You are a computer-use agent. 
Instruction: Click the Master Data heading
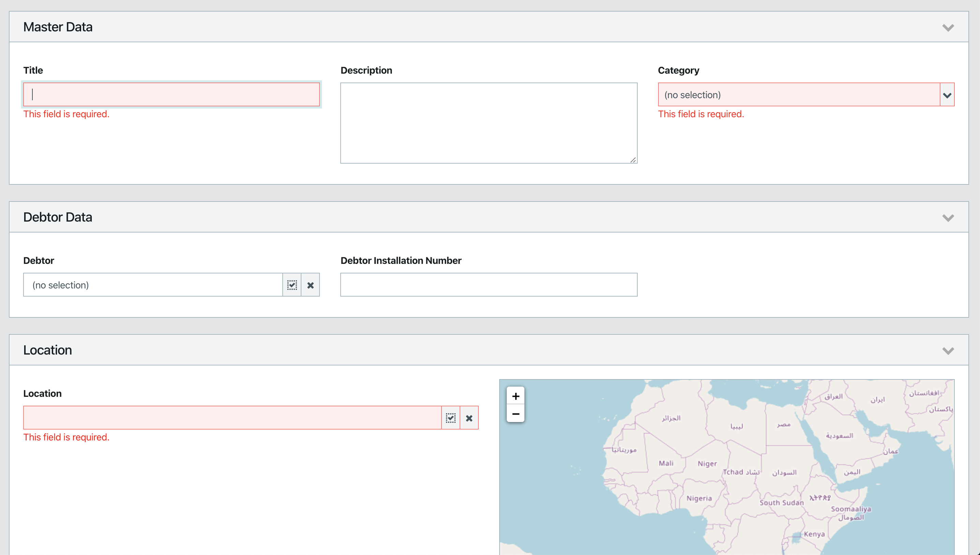[58, 27]
